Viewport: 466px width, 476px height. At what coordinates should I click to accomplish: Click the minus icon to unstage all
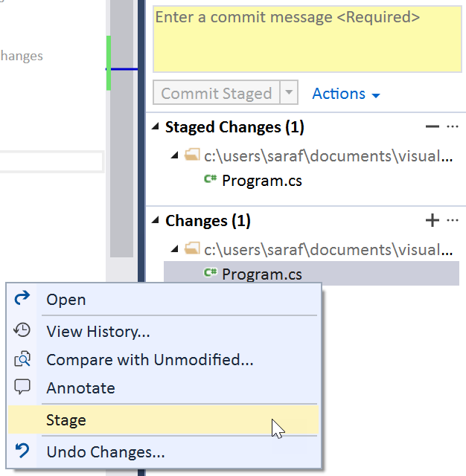click(432, 127)
